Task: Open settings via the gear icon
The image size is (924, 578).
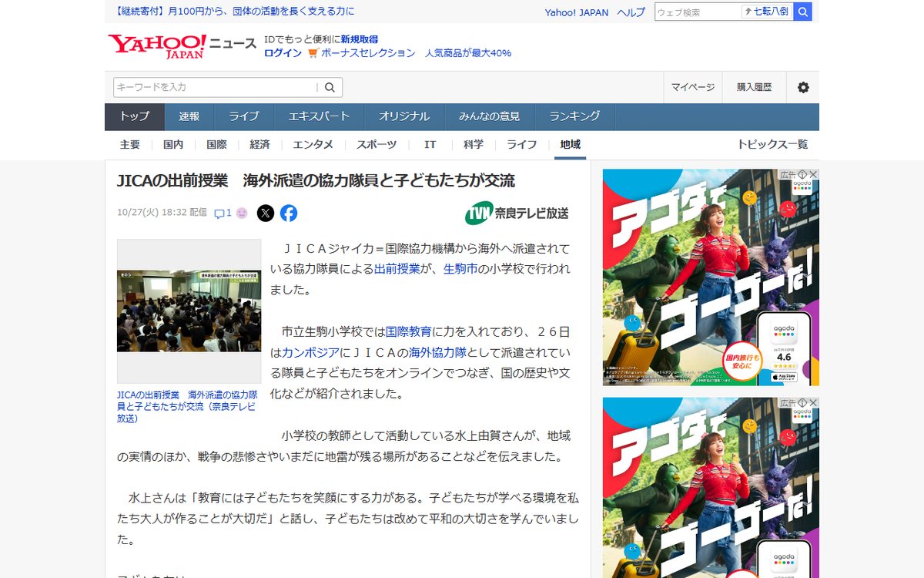Action: point(803,87)
